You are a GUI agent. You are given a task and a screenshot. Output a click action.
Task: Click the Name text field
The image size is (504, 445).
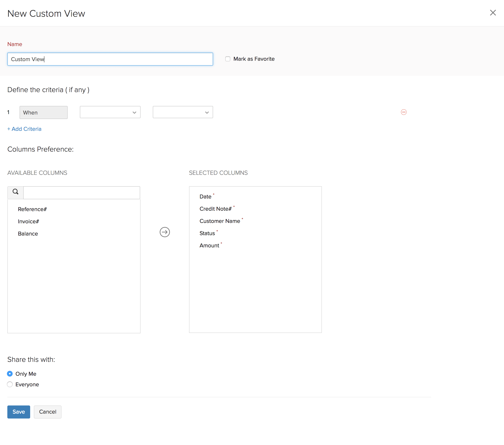(110, 59)
